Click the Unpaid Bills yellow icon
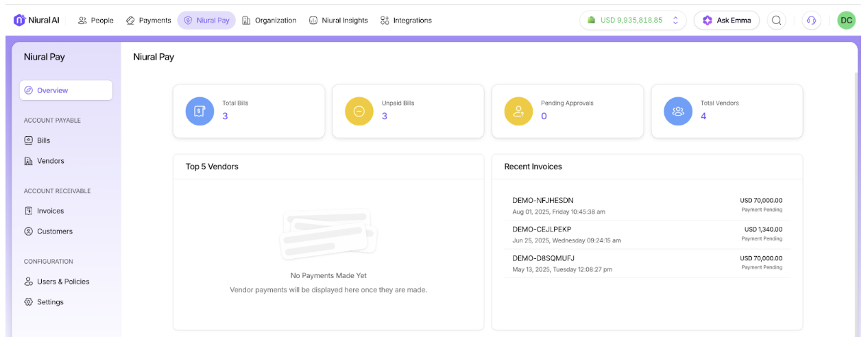Image resolution: width=868 pixels, height=348 pixels. click(x=359, y=111)
